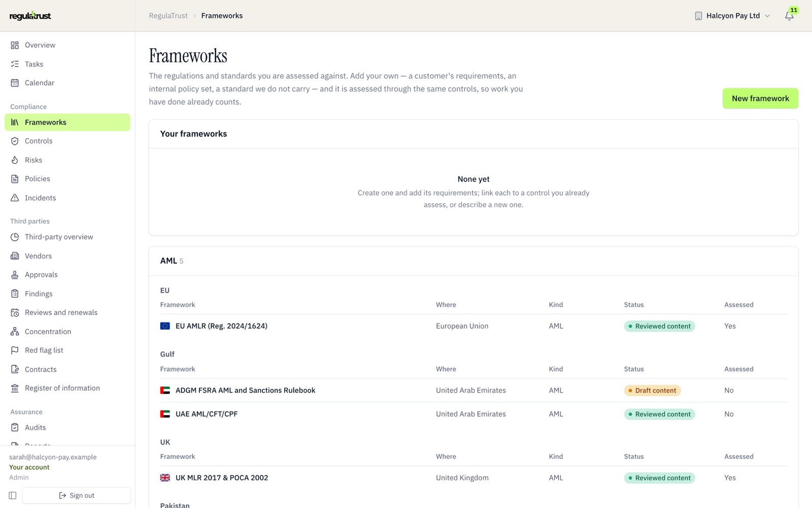
Task: Go to Frameworks in the sidebar
Action: click(67, 122)
